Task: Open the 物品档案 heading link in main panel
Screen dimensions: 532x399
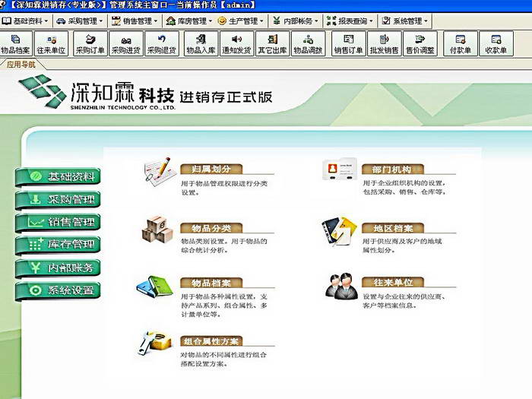Action: coord(211,283)
